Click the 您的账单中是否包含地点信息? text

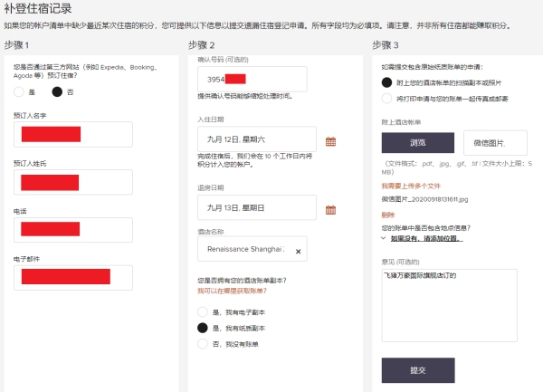click(426, 228)
